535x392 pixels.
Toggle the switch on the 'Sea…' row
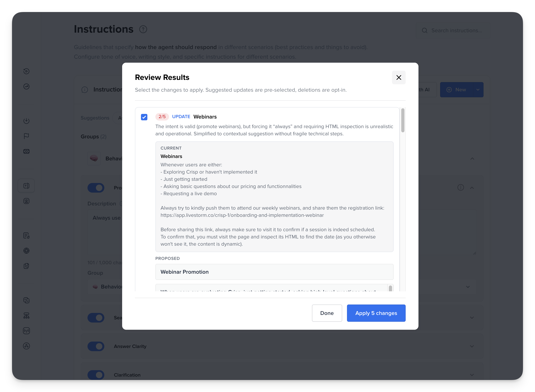pyautogui.click(x=96, y=318)
